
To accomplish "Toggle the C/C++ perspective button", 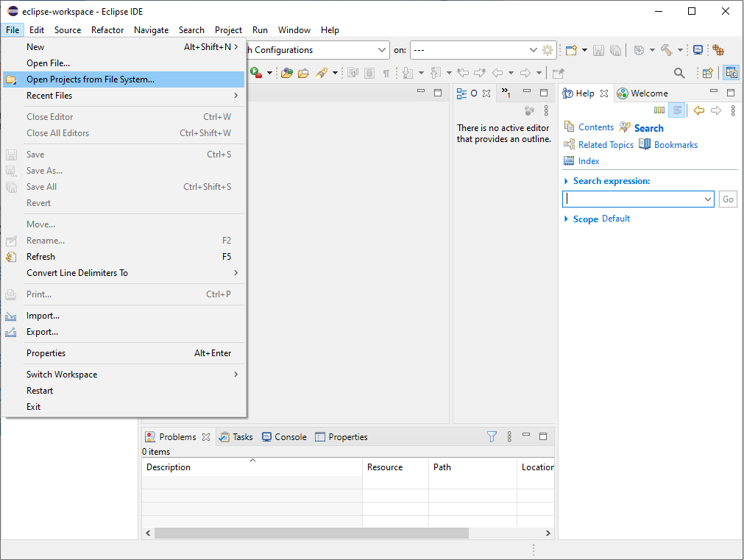I will click(731, 73).
